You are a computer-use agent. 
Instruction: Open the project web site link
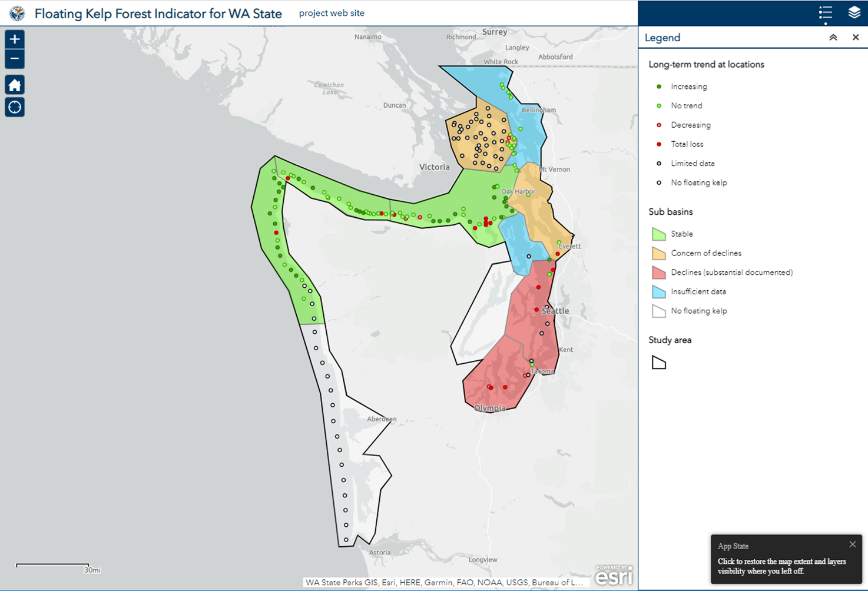click(x=332, y=13)
